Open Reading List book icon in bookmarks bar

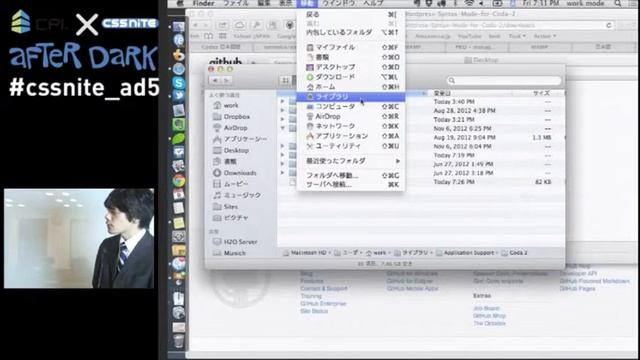tap(209, 36)
